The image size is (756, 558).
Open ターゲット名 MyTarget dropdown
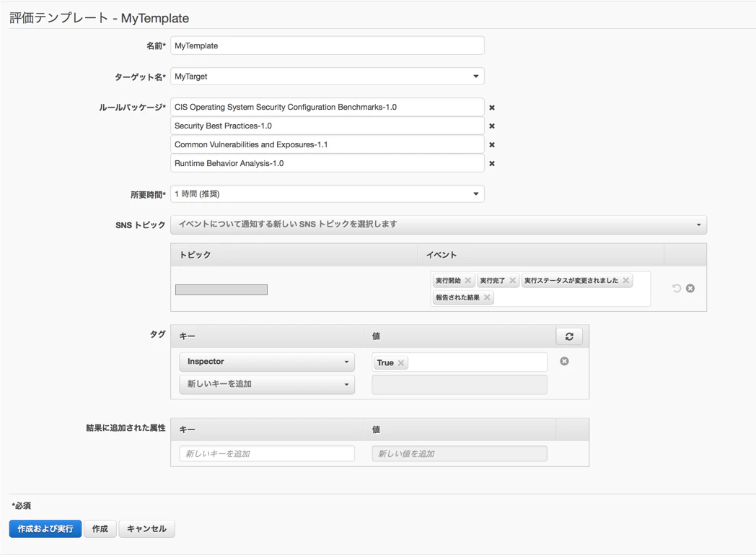coord(328,77)
